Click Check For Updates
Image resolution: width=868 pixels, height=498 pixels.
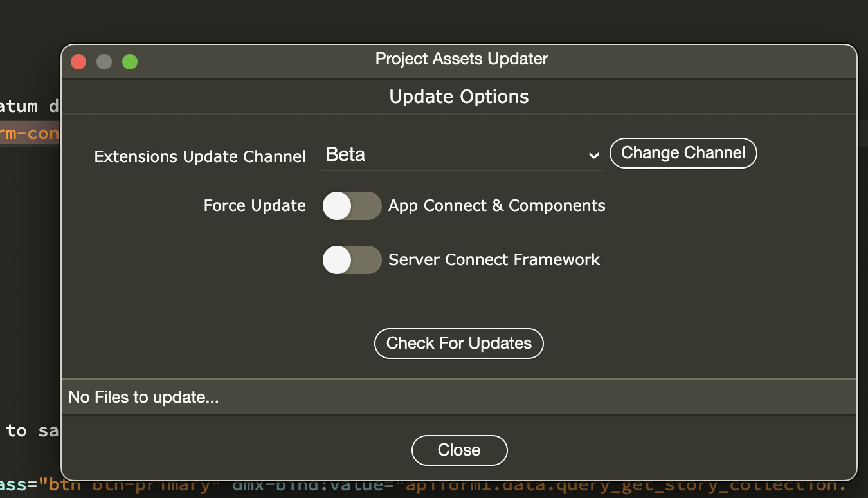click(x=459, y=344)
